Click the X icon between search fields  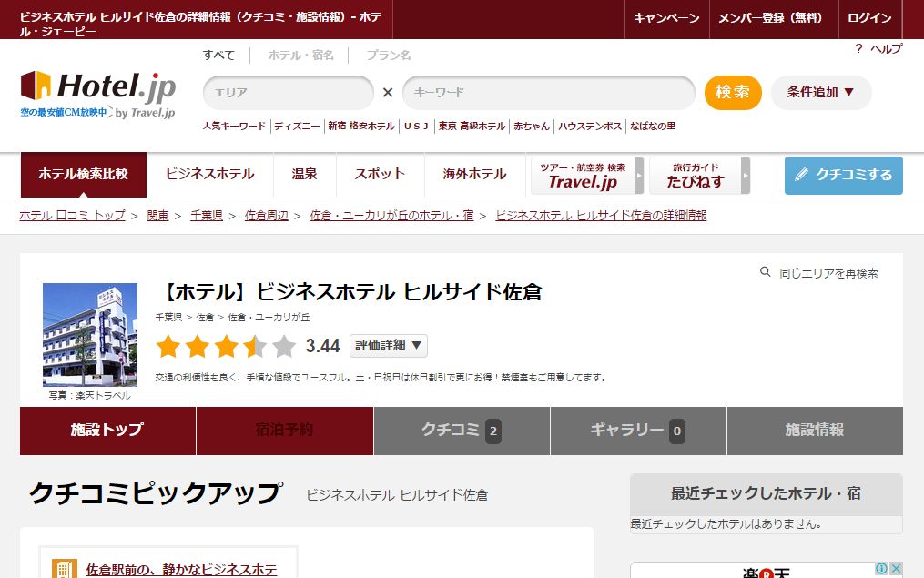388,93
